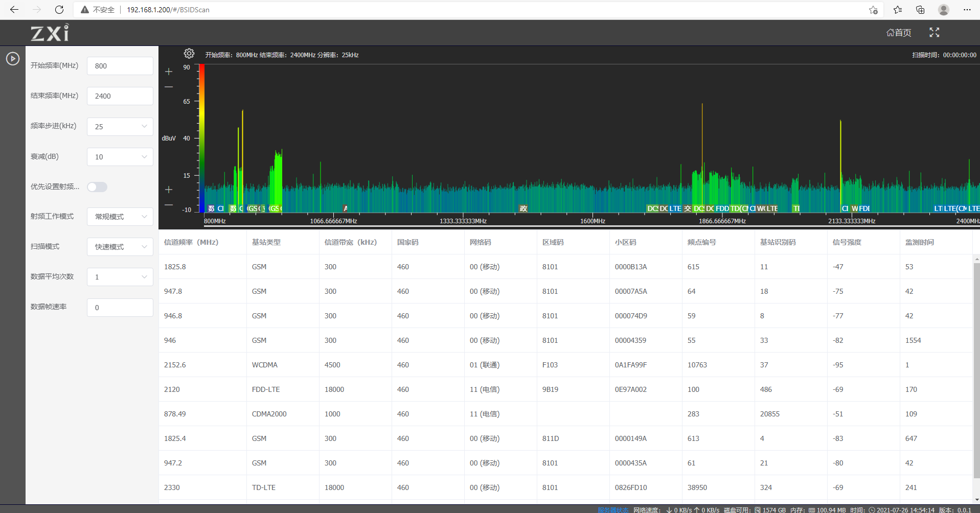Click 结束频率 input field with 2400
The image size is (980, 513).
120,96
